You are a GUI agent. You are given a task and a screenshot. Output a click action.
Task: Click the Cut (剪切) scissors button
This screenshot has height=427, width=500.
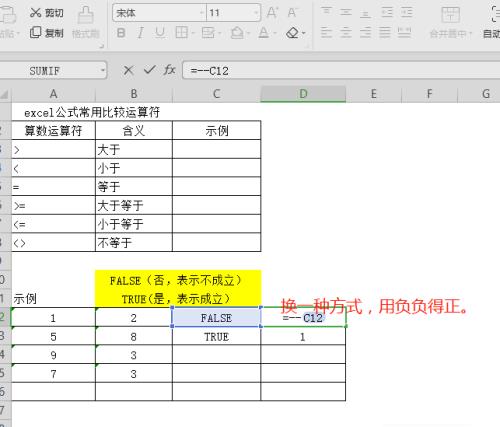click(46, 13)
